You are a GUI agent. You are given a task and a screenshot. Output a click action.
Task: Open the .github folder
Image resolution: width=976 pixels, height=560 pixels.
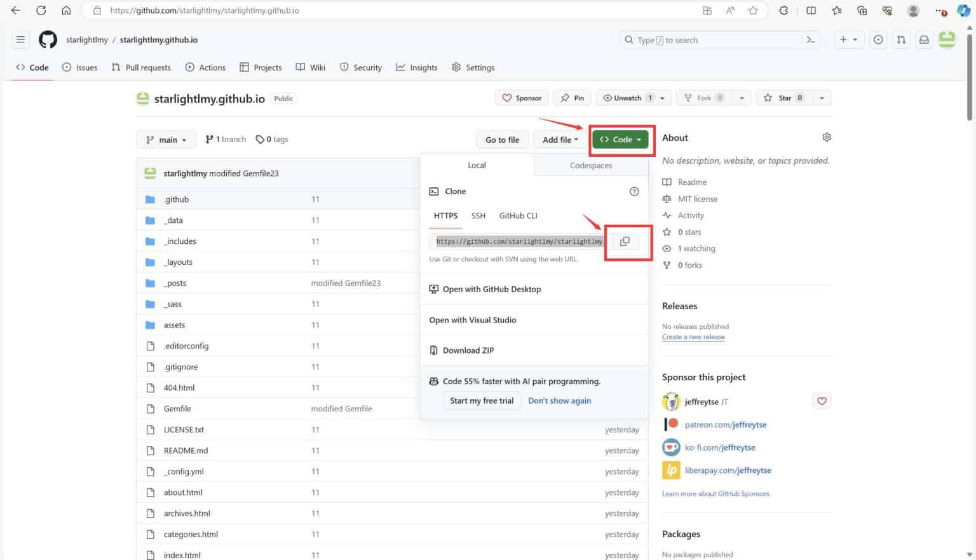pos(176,199)
